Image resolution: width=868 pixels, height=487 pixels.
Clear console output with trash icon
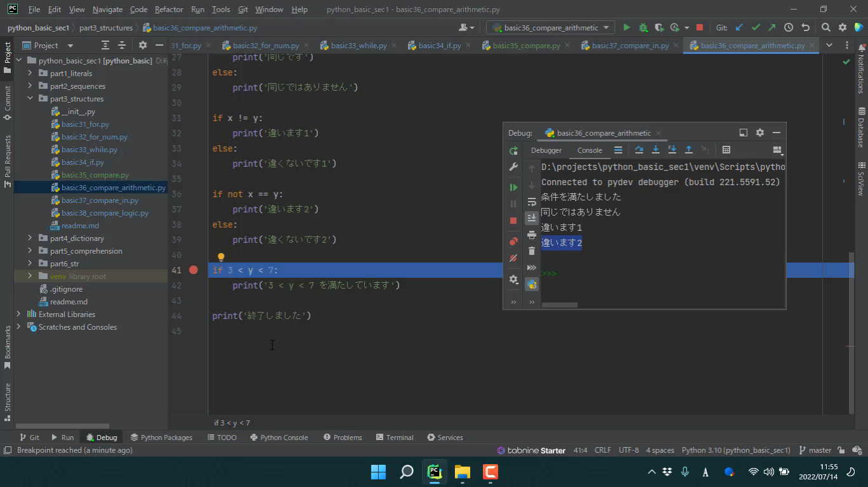[532, 251]
